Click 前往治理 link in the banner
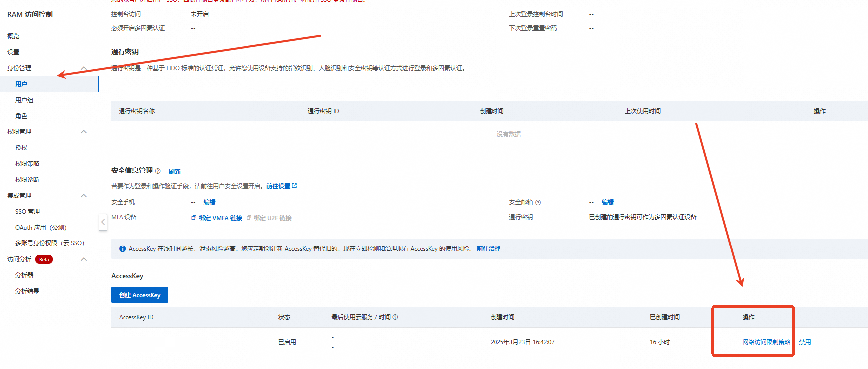 pyautogui.click(x=488, y=249)
